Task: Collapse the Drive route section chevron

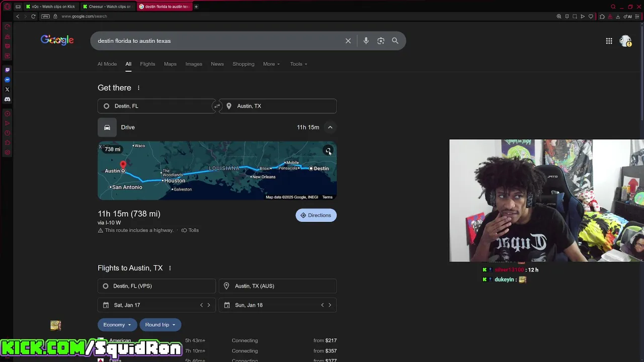Action: pos(330,127)
